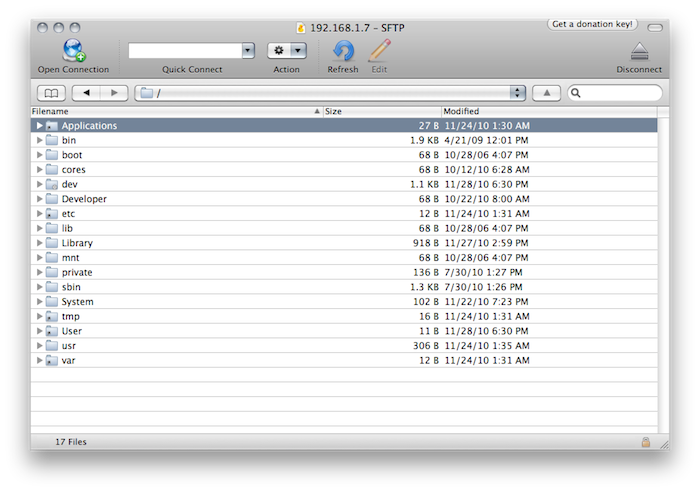This screenshot has width=700, height=492.
Task: Expand the Library folder tree
Action: click(39, 243)
